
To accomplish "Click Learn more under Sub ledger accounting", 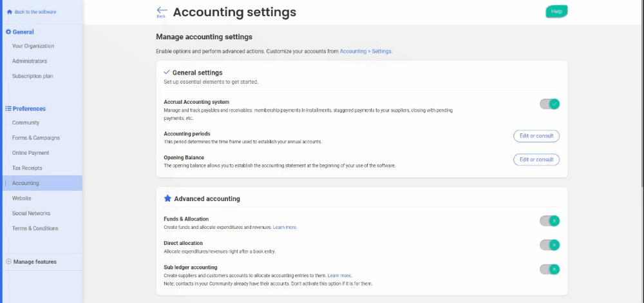I will coord(339,275).
